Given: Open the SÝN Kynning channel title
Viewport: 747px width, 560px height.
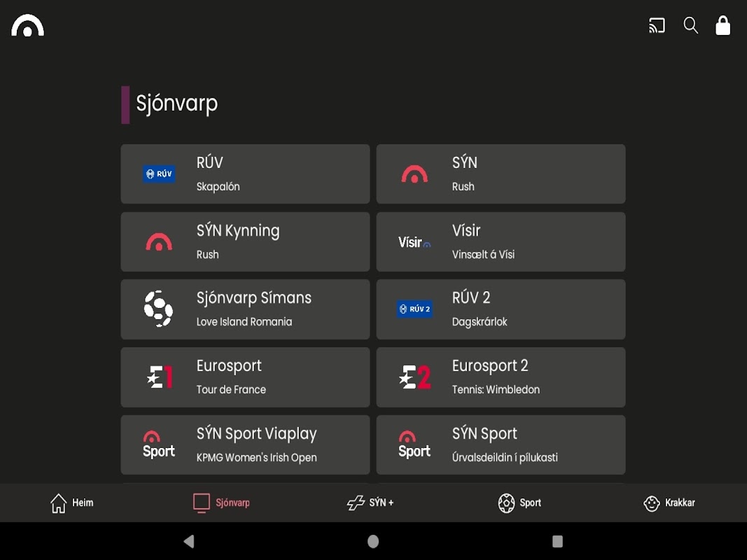Looking at the screenshot, I should pyautogui.click(x=238, y=231).
